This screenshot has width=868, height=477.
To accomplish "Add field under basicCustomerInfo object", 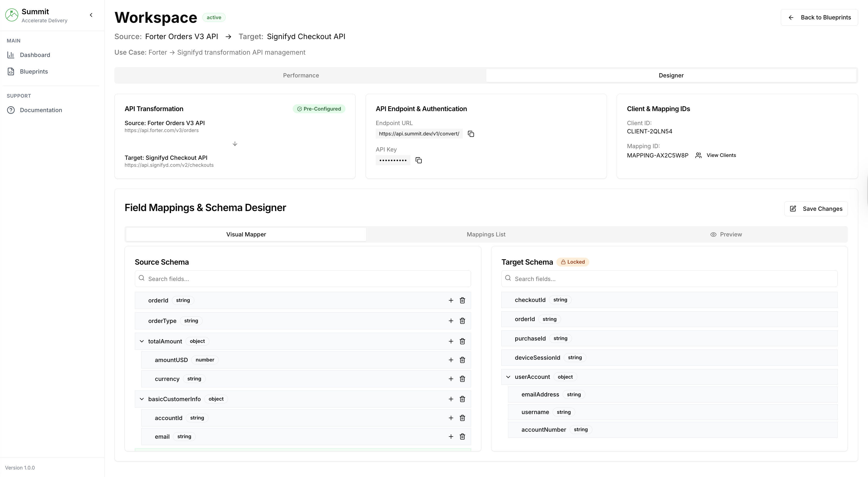I will pyautogui.click(x=451, y=399).
